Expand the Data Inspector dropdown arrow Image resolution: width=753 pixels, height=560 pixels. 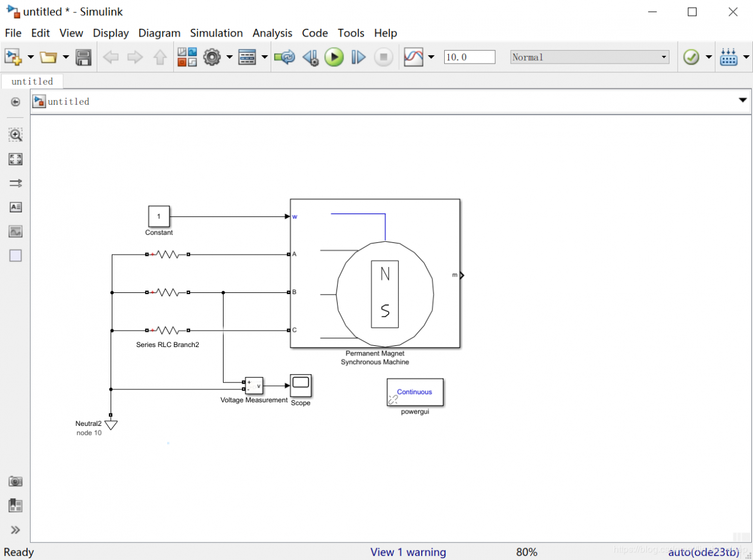pyautogui.click(x=431, y=57)
